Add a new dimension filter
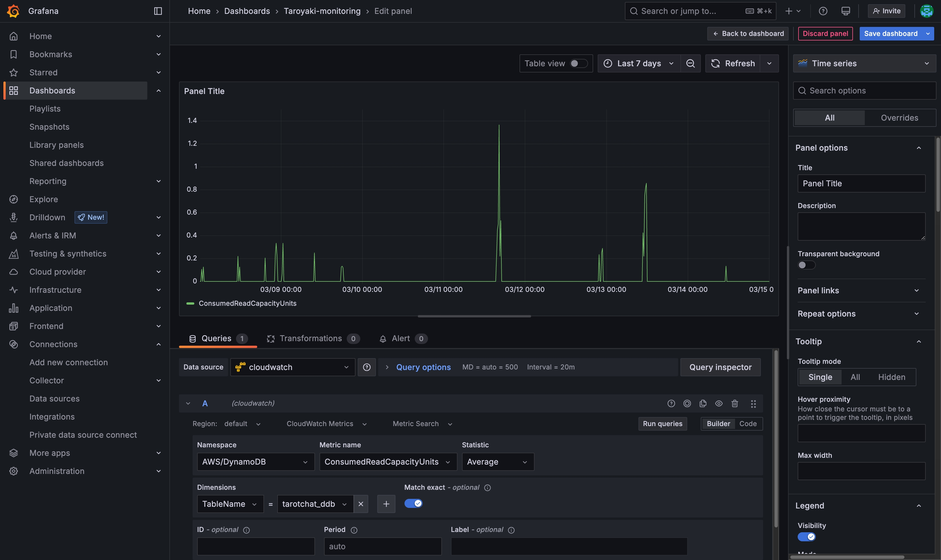The height and width of the screenshot is (560, 941). [386, 504]
